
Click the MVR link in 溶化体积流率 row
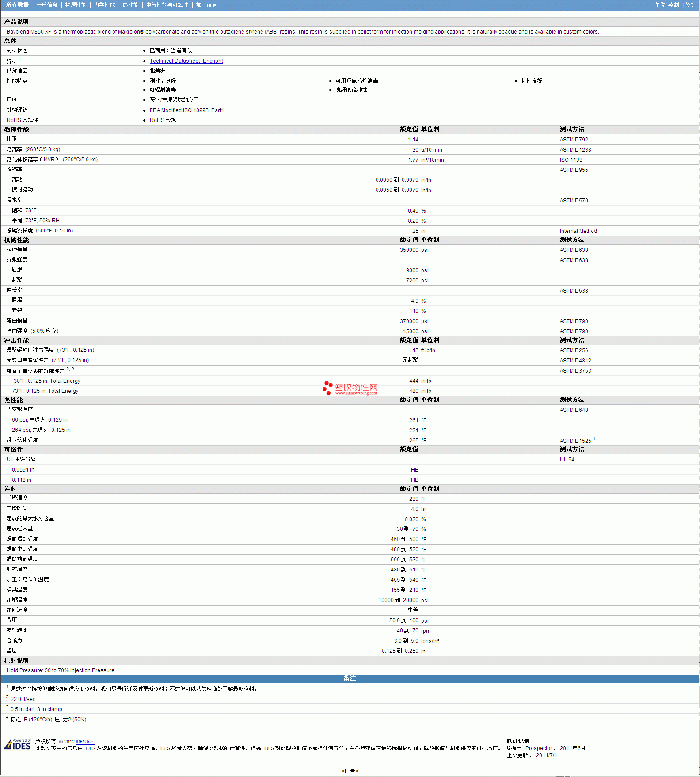point(49,160)
